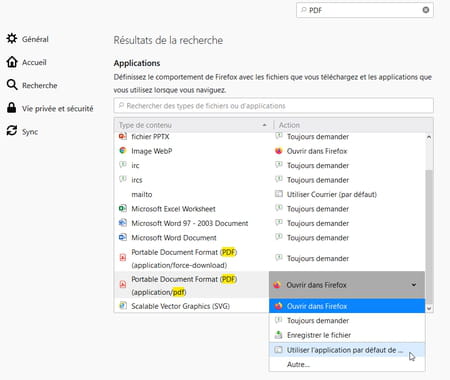The width and height of the screenshot is (450, 380).
Task: Select the fichier PPTX row
Action: pos(270,136)
